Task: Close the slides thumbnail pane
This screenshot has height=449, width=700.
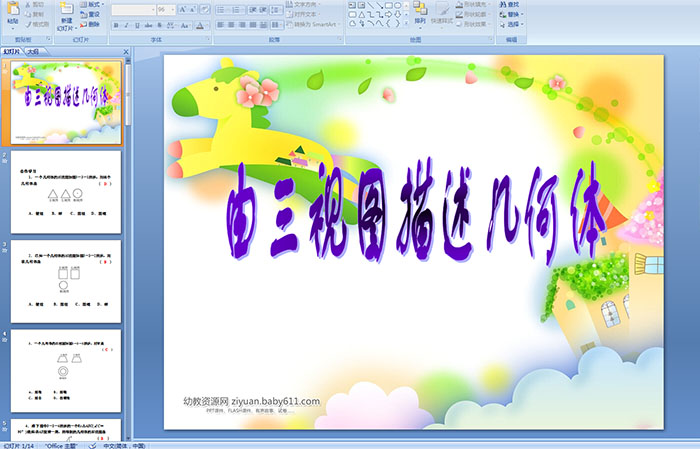Action: tap(126, 52)
